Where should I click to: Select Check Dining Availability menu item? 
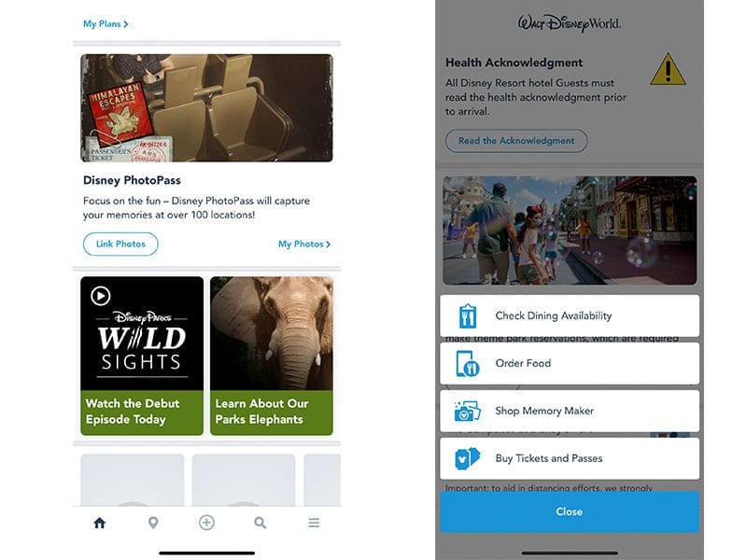coord(570,315)
